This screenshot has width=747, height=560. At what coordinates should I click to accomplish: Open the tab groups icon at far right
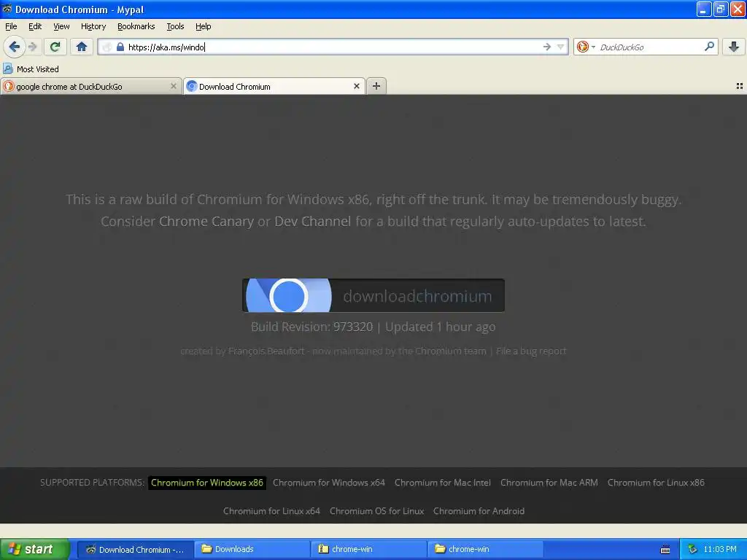(x=740, y=86)
